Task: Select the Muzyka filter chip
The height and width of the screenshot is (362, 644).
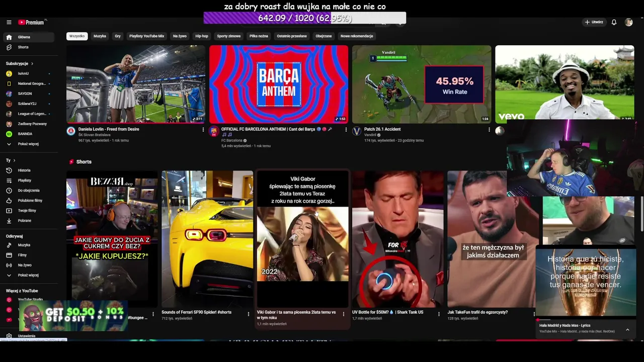Action: 100,36
